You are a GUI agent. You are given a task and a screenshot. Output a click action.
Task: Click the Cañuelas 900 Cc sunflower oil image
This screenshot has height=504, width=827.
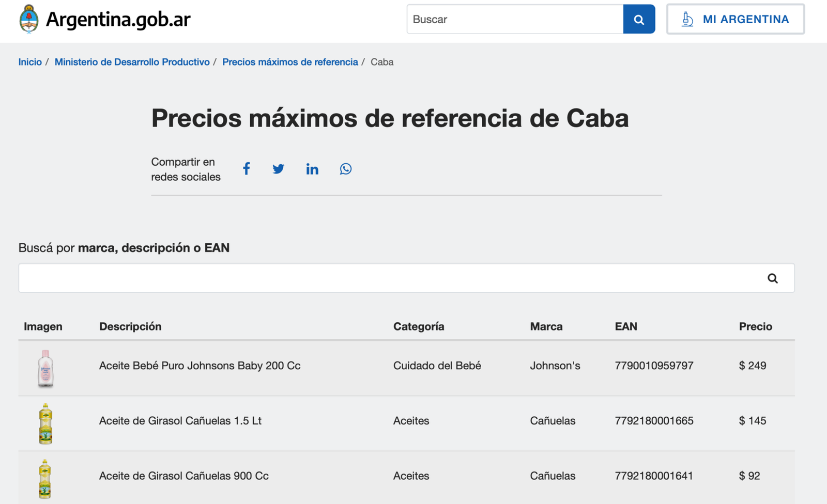[x=45, y=479]
